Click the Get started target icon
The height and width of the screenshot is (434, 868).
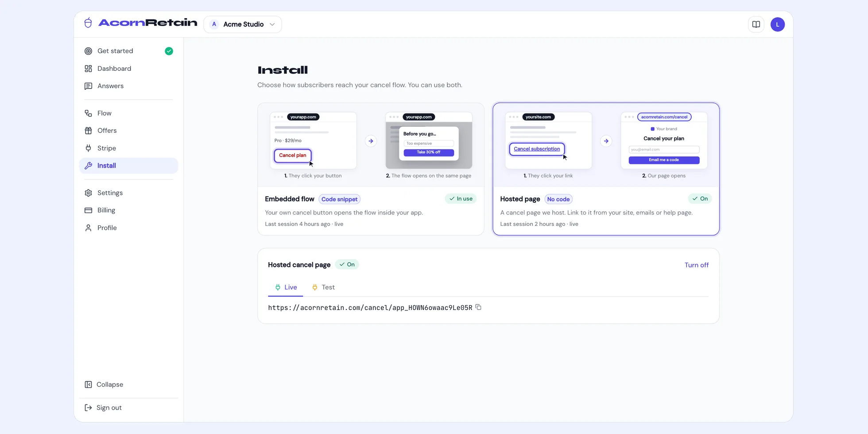pyautogui.click(x=88, y=51)
